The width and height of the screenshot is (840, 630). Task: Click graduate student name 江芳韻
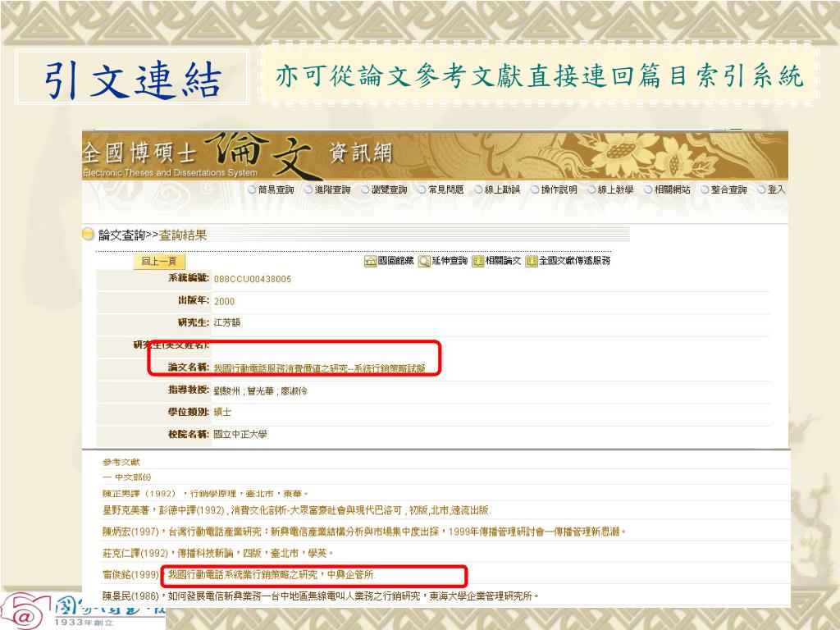tap(227, 322)
